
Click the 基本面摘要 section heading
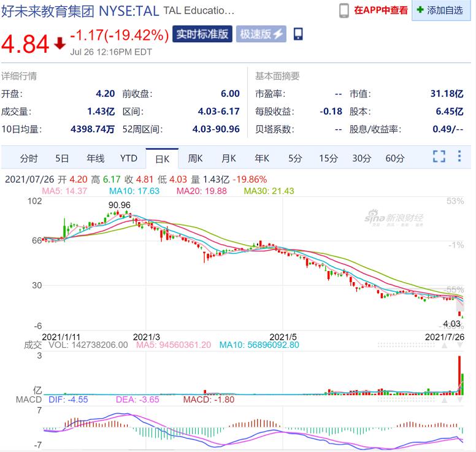[277, 76]
